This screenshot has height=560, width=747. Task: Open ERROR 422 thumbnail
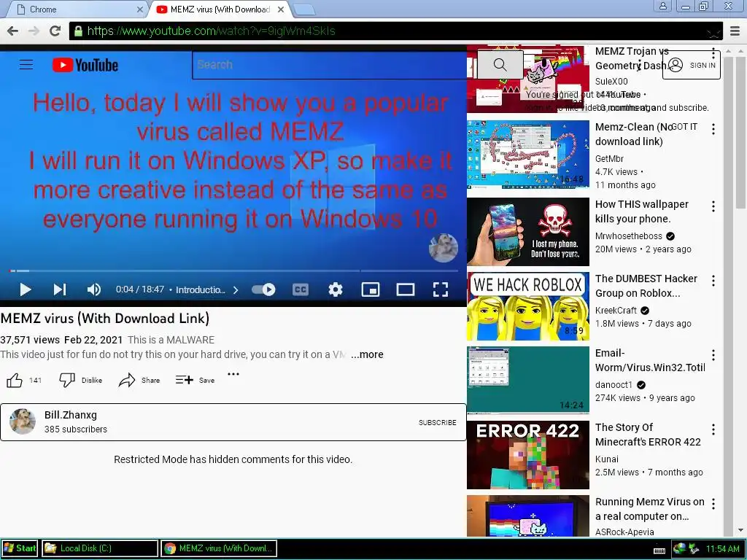point(528,455)
